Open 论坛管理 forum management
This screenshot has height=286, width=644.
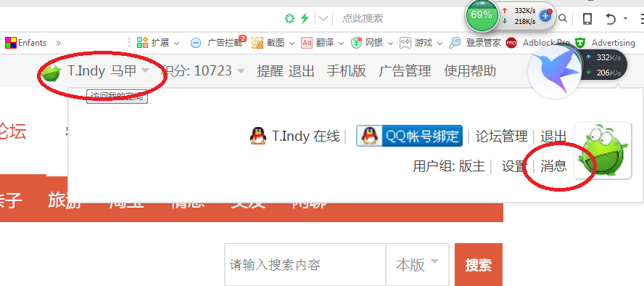(x=501, y=136)
